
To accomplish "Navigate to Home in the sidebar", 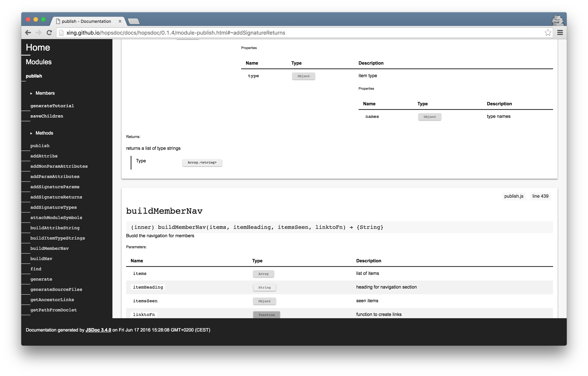I will tap(38, 48).
